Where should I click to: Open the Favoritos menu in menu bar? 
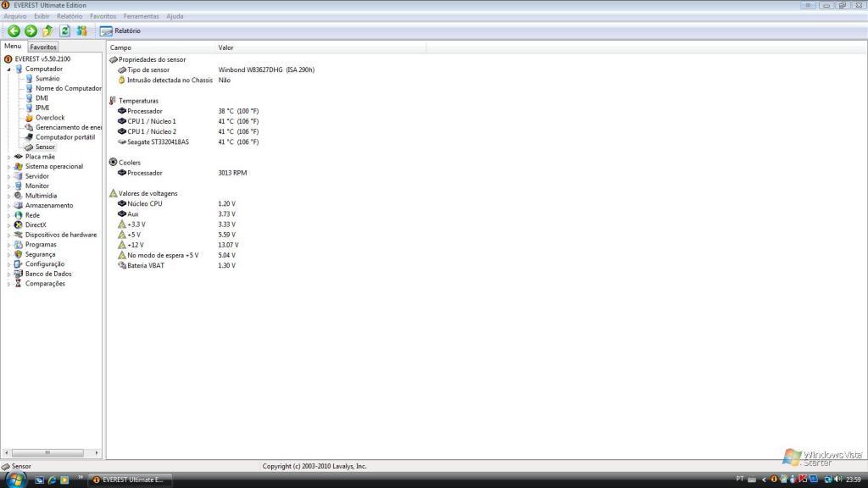(103, 16)
